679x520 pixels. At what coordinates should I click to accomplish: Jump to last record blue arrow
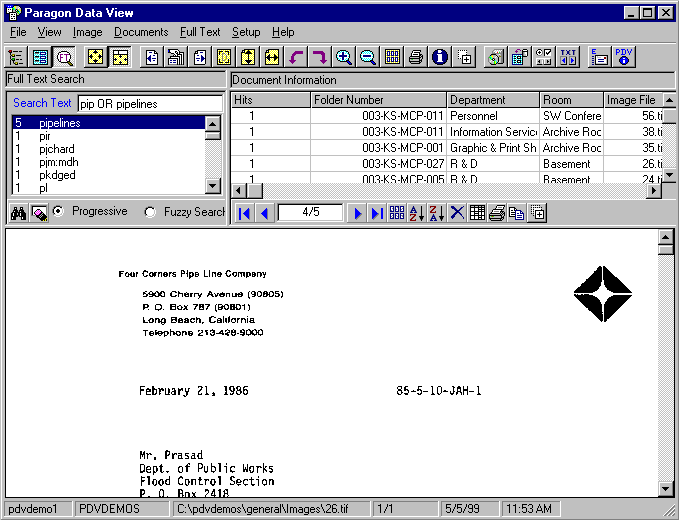click(377, 213)
